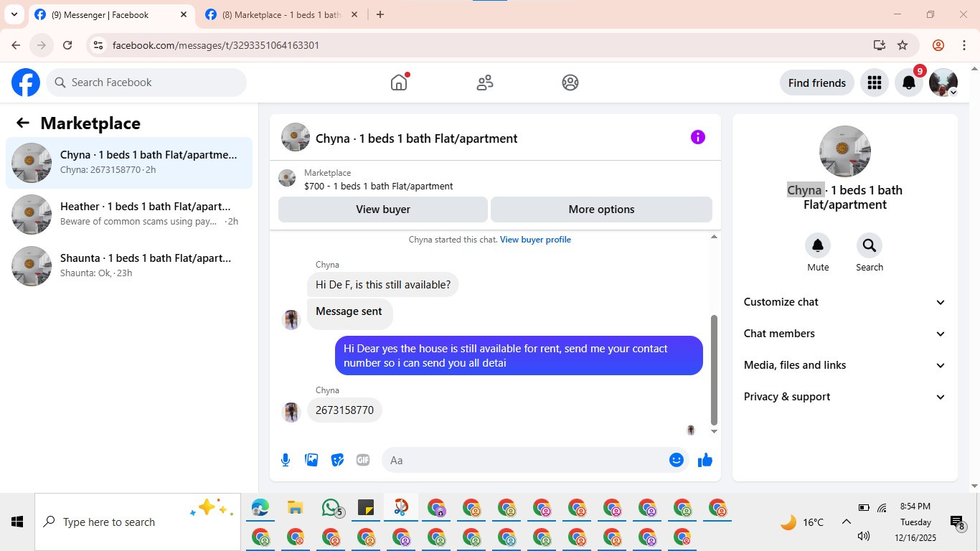Open the Chyna conversation in the list
This screenshot has height=551, width=980.
129,163
